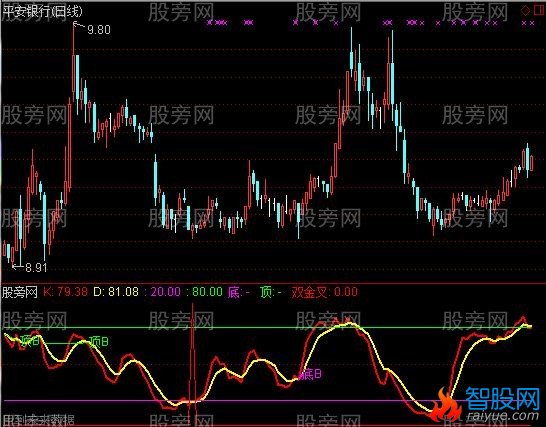Screen dimensions: 546x427
Task: Click the D: 81.08 value
Action: point(116,292)
